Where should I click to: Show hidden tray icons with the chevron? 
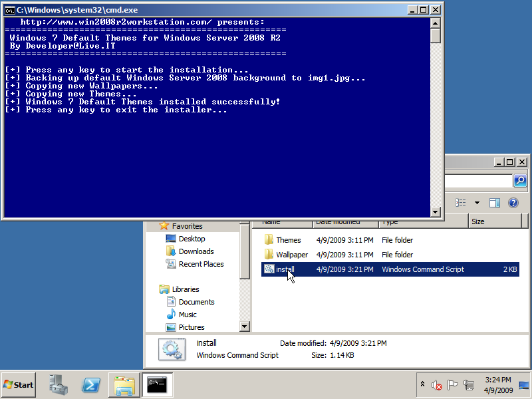click(422, 384)
